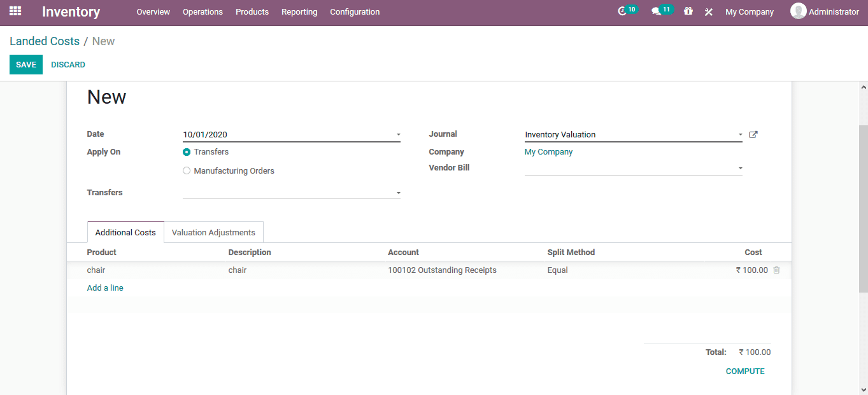This screenshot has height=395, width=868.
Task: Select the Manufacturing Orders radio button
Action: (186, 170)
